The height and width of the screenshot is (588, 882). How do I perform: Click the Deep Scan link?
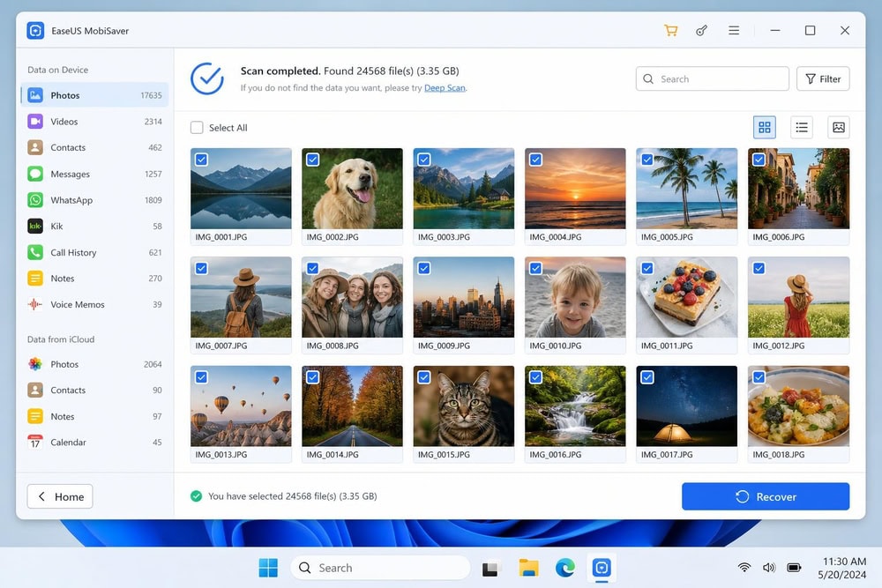(x=445, y=87)
